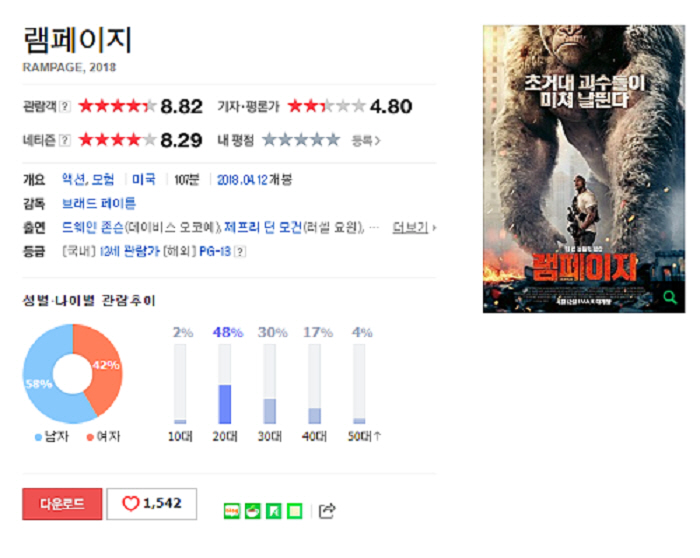The width and height of the screenshot is (700, 558).
Task: Open actor 드웨인 존슨 link
Action: click(92, 228)
